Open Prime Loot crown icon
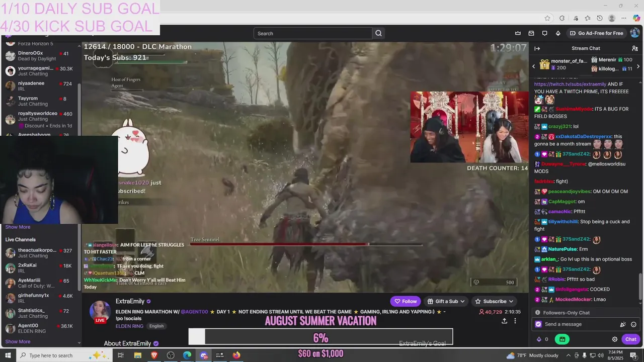Image resolution: width=644 pixels, height=362 pixels. coord(518,33)
